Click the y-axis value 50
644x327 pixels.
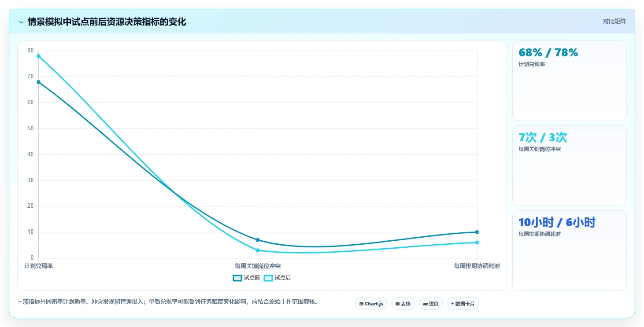[x=30, y=129]
